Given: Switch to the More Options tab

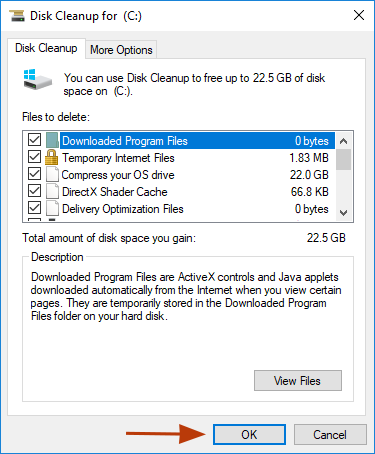Looking at the screenshot, I should pyautogui.click(x=121, y=50).
